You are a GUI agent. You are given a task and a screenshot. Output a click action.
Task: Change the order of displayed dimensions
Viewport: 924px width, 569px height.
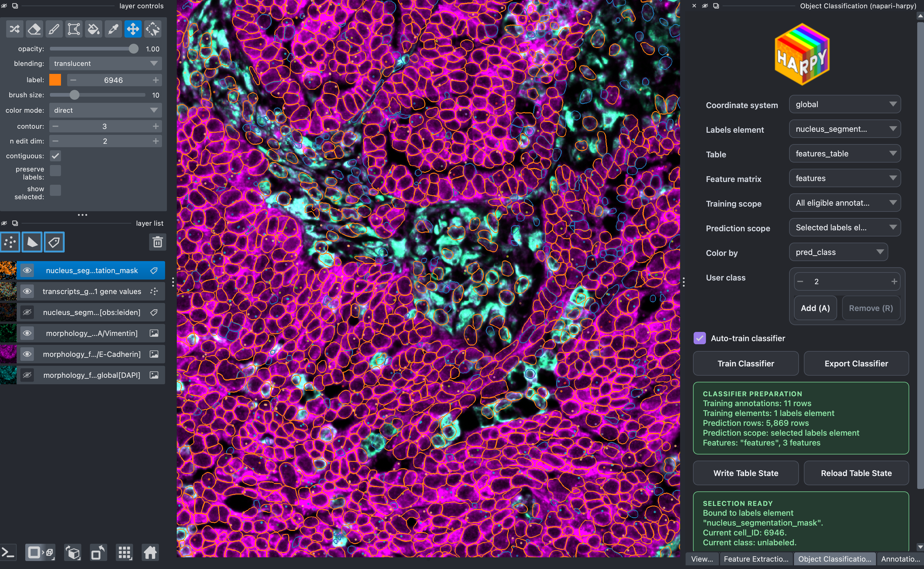coord(73,552)
